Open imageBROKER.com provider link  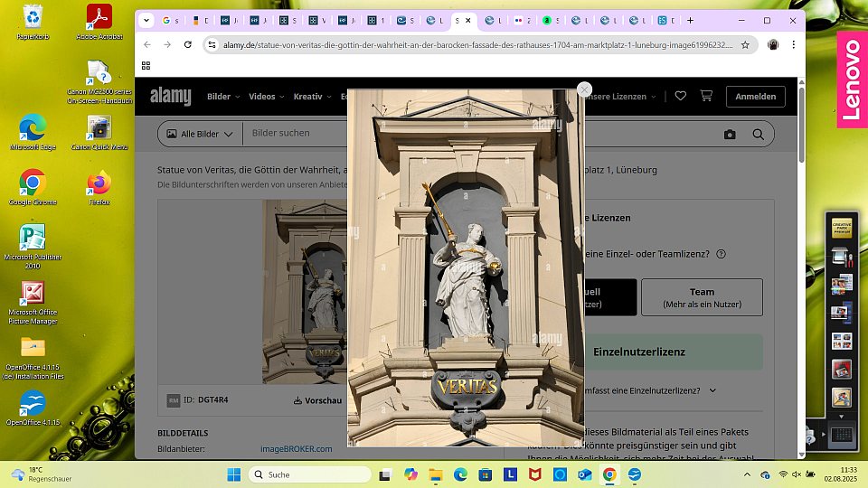(297, 449)
